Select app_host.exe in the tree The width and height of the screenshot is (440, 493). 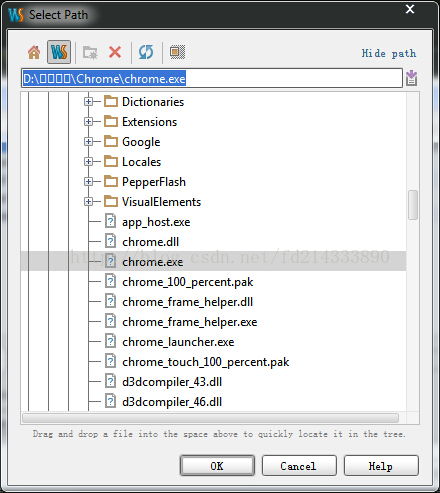pos(156,222)
